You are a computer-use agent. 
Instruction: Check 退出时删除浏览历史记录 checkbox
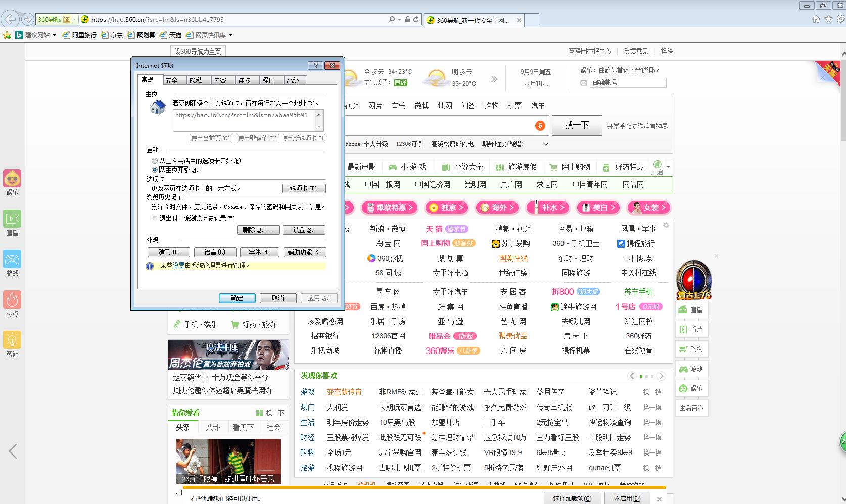(x=155, y=218)
